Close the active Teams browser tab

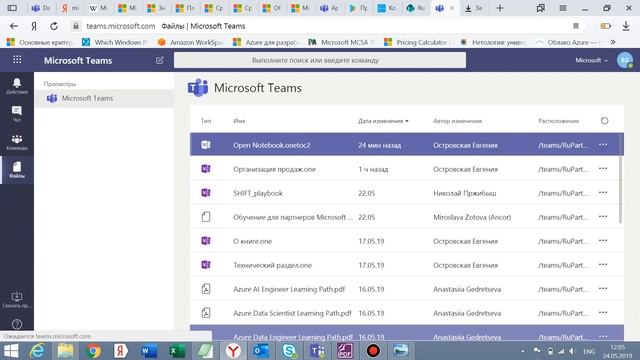click(x=452, y=8)
